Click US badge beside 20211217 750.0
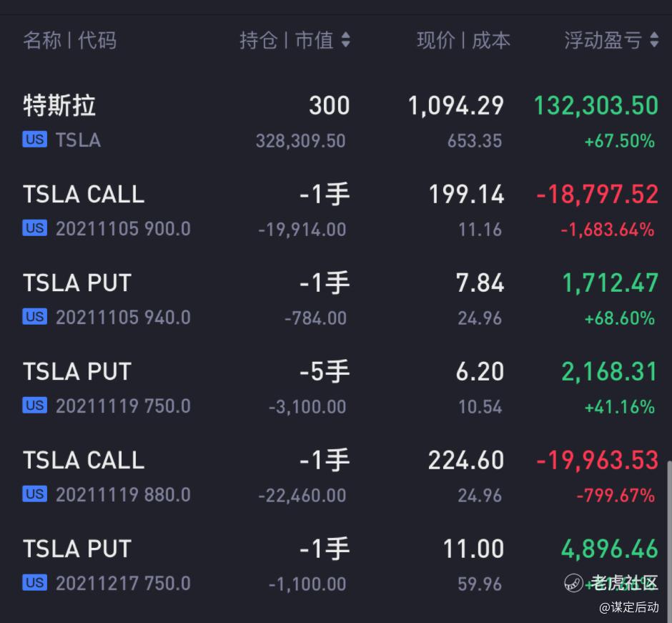 coord(35,583)
